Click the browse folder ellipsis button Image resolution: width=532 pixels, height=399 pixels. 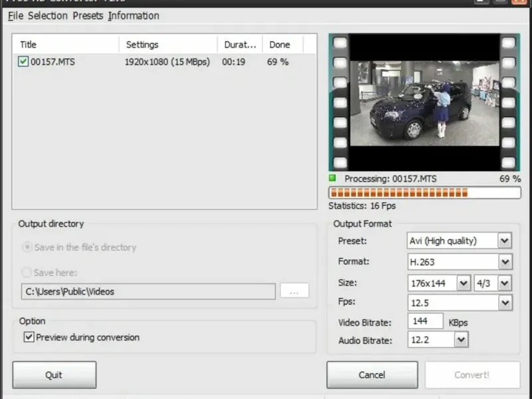pos(295,291)
